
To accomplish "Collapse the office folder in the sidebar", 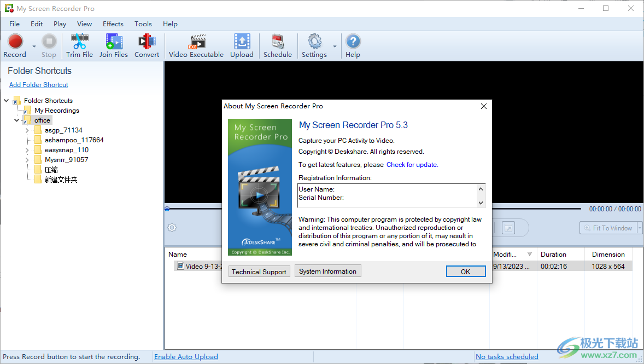I will (x=16, y=120).
